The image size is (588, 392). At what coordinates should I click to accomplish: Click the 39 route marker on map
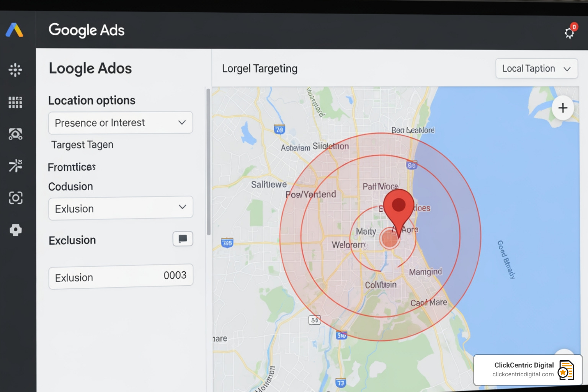[x=315, y=320]
